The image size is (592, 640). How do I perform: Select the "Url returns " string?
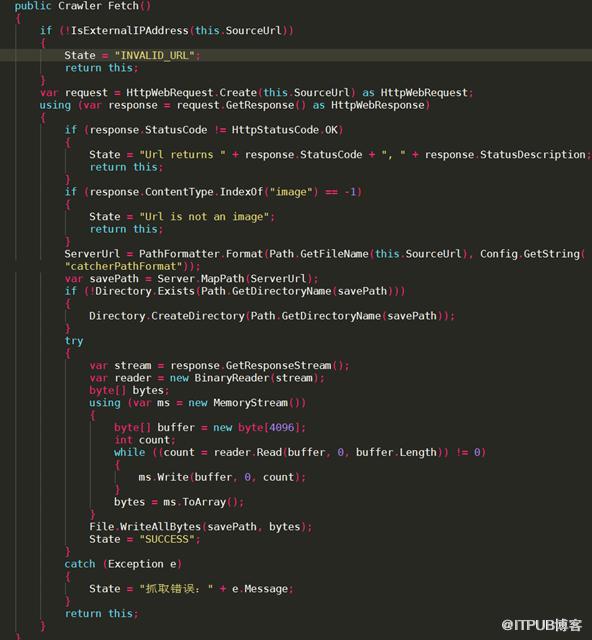(182, 155)
